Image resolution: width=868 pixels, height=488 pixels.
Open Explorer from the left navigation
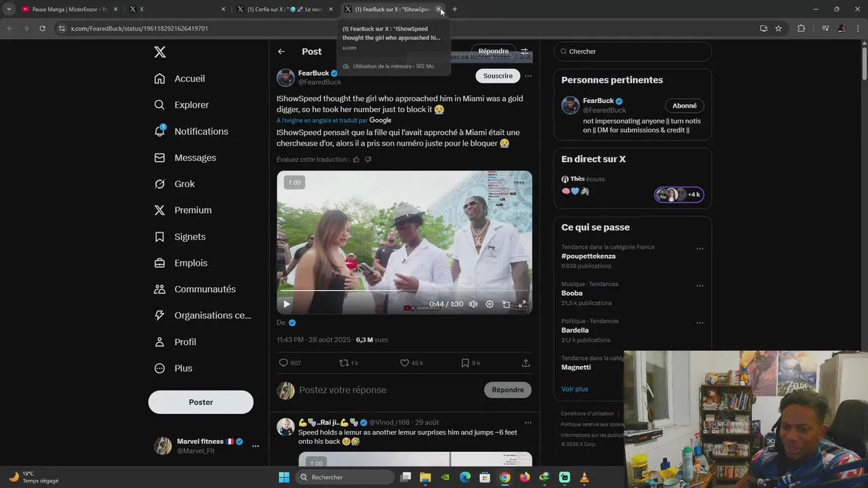click(x=181, y=105)
